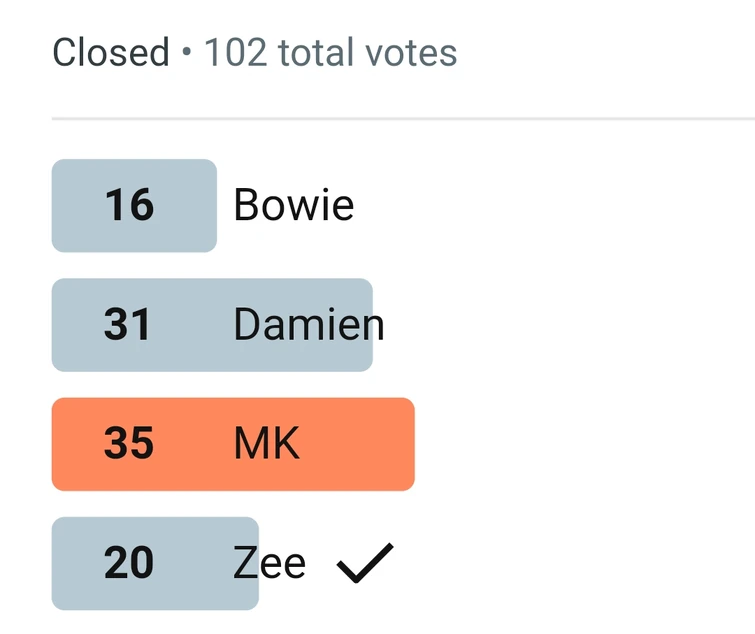The width and height of the screenshot is (755, 634).
Task: Click the horizontal divider under the poll header
Action: click(x=400, y=119)
